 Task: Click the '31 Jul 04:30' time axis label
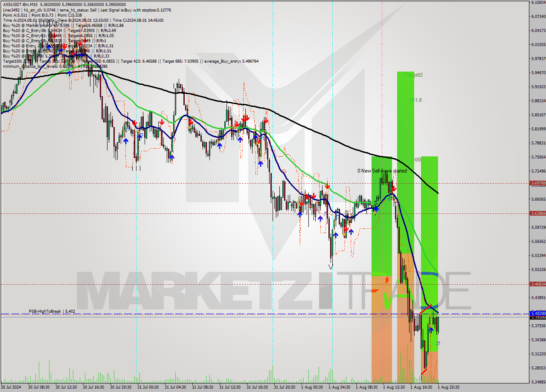(x=175, y=387)
